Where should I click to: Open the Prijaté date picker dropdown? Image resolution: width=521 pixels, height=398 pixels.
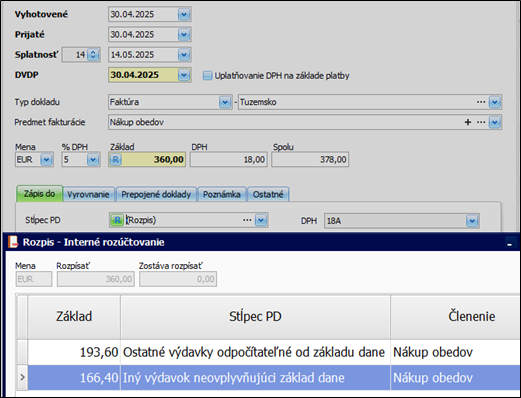pyautogui.click(x=184, y=35)
